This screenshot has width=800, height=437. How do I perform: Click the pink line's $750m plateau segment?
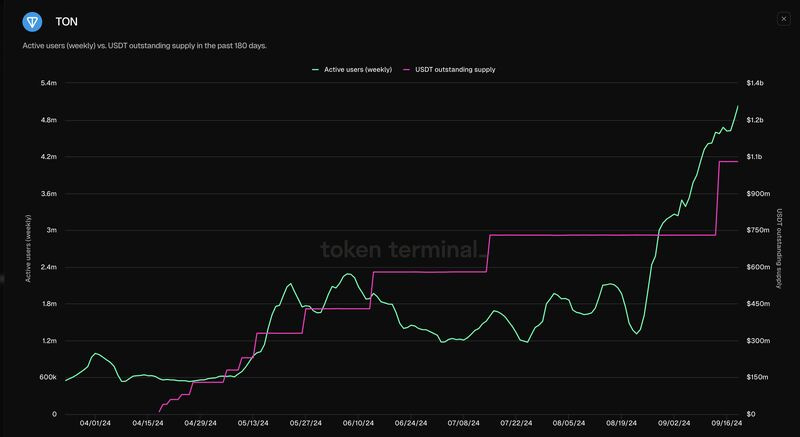(602, 235)
